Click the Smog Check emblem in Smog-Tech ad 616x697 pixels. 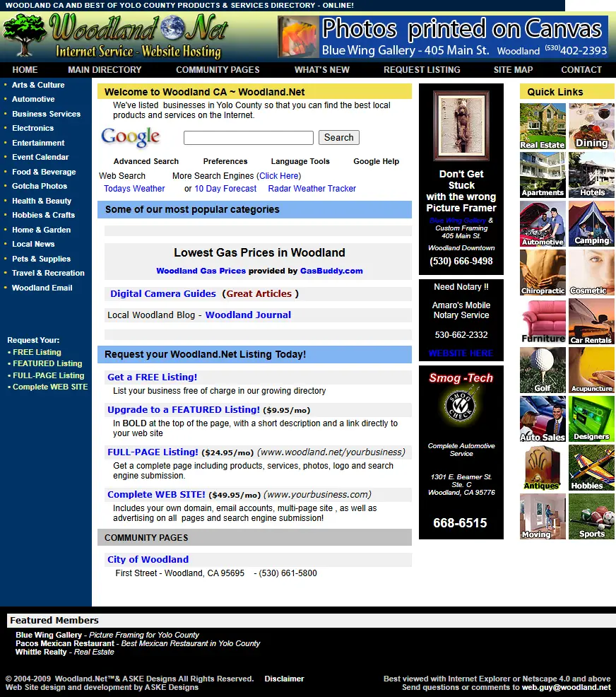click(461, 405)
